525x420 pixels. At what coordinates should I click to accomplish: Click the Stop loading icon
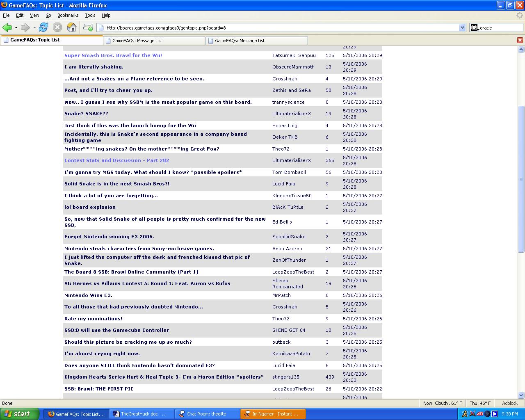coord(57,27)
